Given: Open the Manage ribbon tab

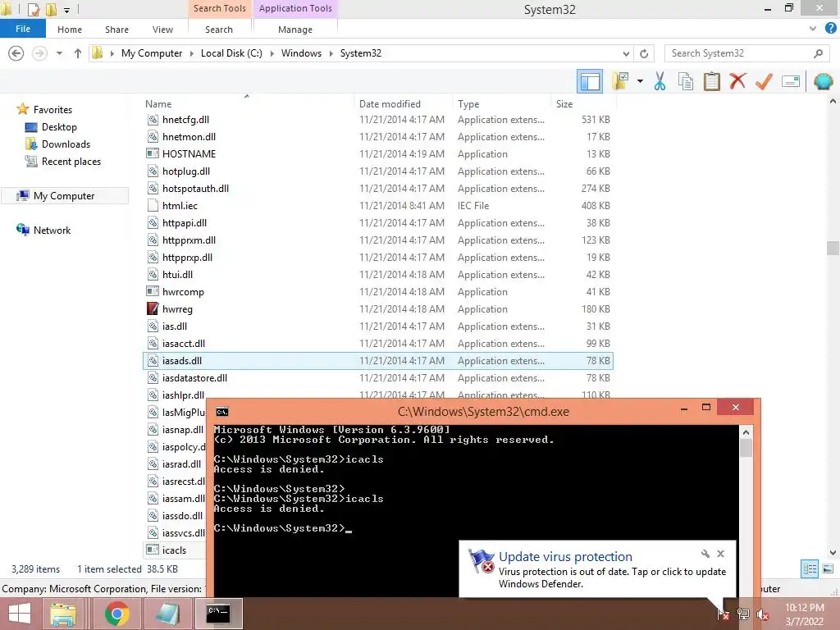Looking at the screenshot, I should 295,30.
